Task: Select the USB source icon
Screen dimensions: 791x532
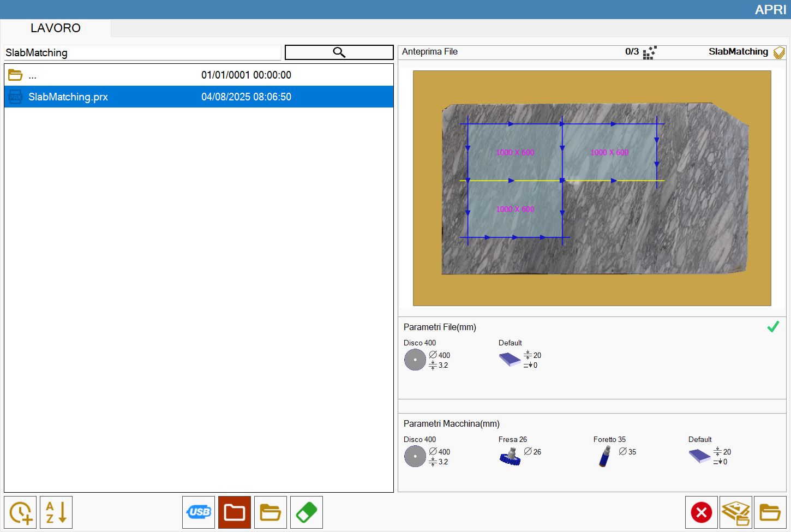Action: coord(199,512)
